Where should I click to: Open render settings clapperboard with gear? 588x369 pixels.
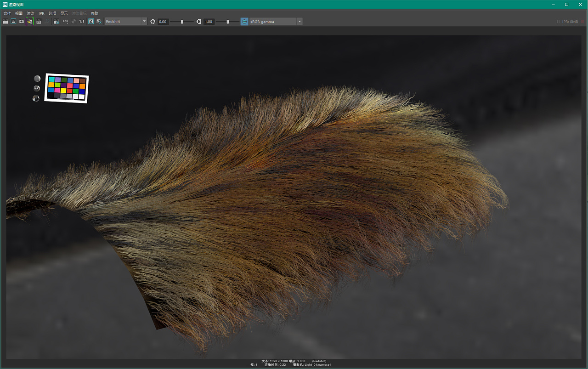click(x=56, y=22)
